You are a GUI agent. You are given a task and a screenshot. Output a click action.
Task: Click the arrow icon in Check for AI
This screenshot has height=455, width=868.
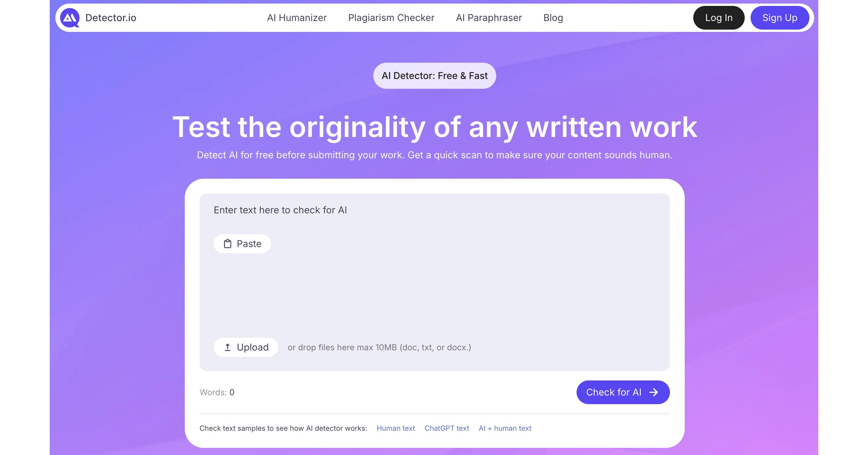click(x=654, y=392)
